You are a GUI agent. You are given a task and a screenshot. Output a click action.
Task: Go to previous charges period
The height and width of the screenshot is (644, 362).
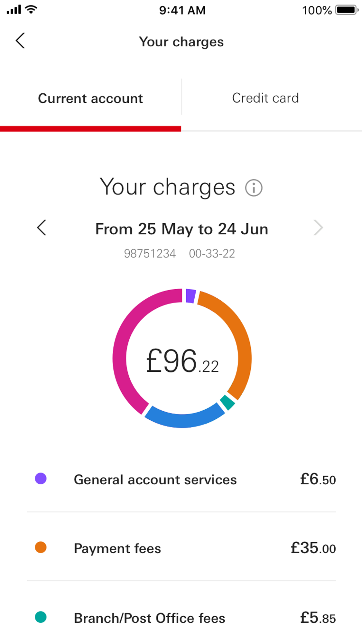click(42, 228)
